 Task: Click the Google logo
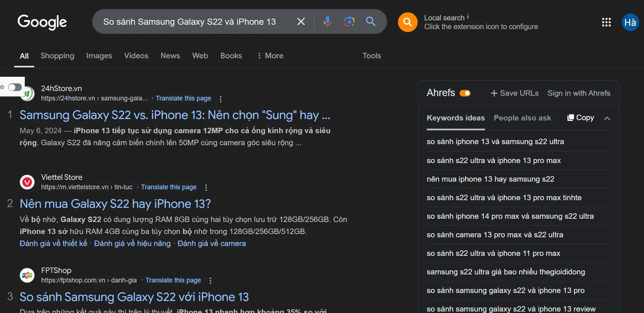pyautogui.click(x=42, y=22)
